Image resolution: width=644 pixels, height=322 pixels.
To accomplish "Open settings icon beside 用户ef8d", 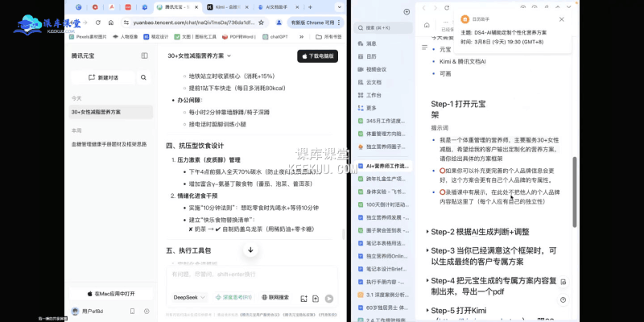I will tap(147, 311).
